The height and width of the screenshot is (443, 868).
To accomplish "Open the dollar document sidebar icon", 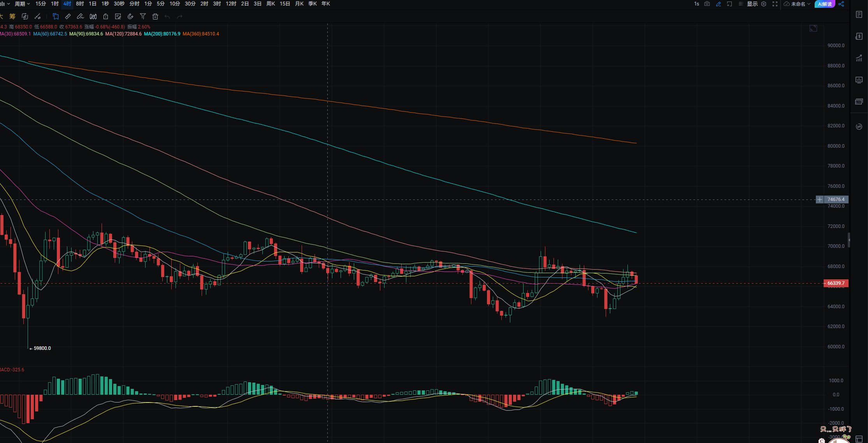I will 859,36.
